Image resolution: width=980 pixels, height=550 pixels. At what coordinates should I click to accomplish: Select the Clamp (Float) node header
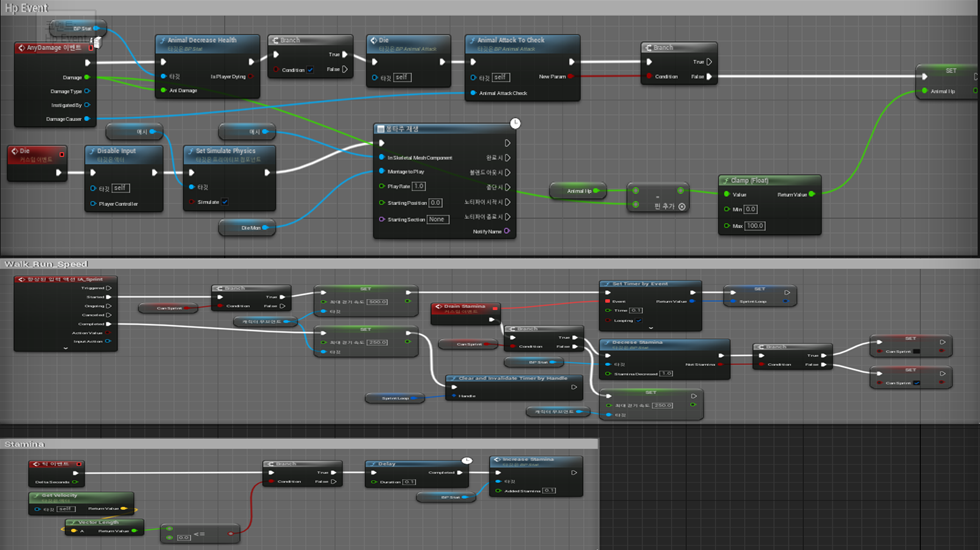click(x=769, y=180)
